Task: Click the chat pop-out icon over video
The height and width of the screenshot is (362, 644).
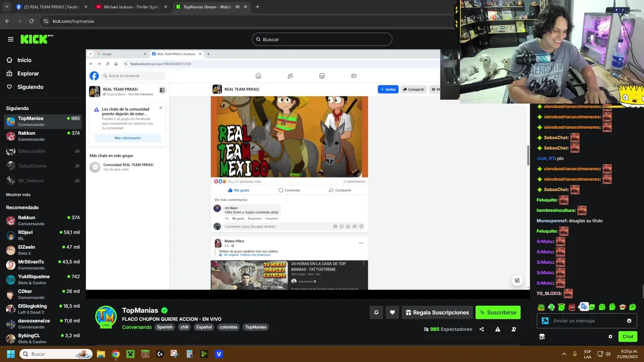Action: point(517,281)
